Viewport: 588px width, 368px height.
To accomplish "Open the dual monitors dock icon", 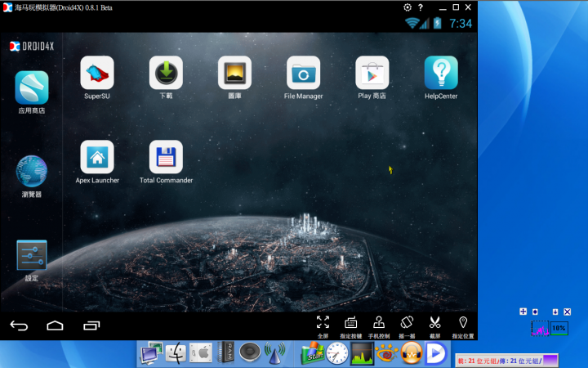I will (x=151, y=353).
